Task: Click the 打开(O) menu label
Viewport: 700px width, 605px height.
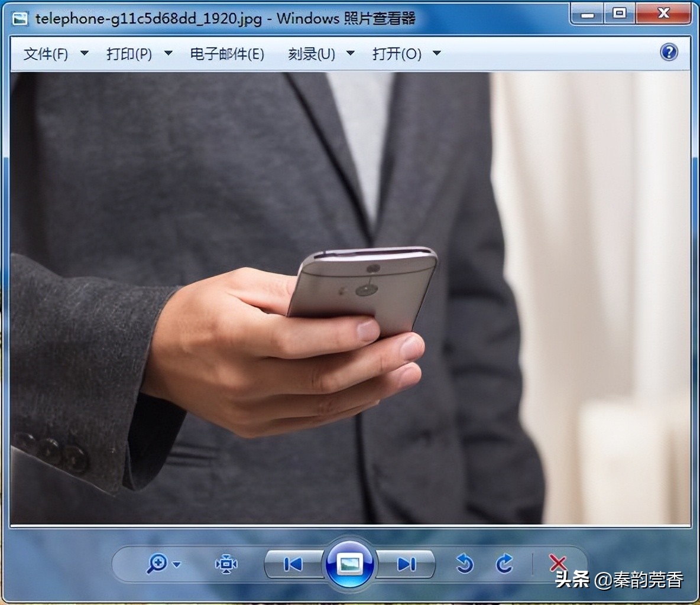Action: click(395, 54)
